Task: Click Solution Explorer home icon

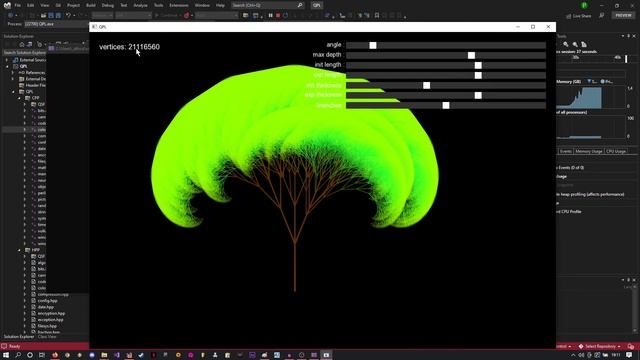Action: [22, 44]
